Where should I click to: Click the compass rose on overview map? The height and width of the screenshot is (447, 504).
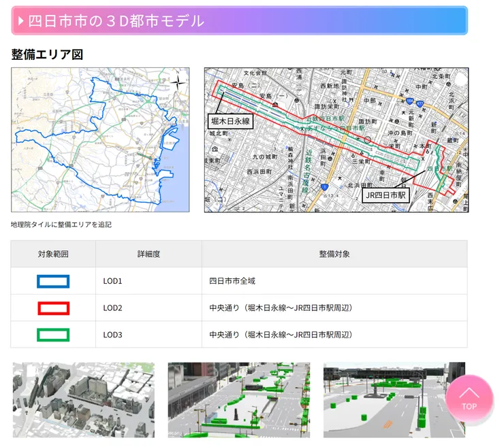click(178, 82)
